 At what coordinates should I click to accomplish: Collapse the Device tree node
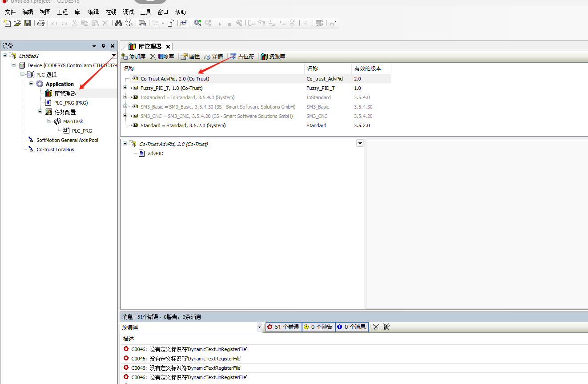[14, 65]
